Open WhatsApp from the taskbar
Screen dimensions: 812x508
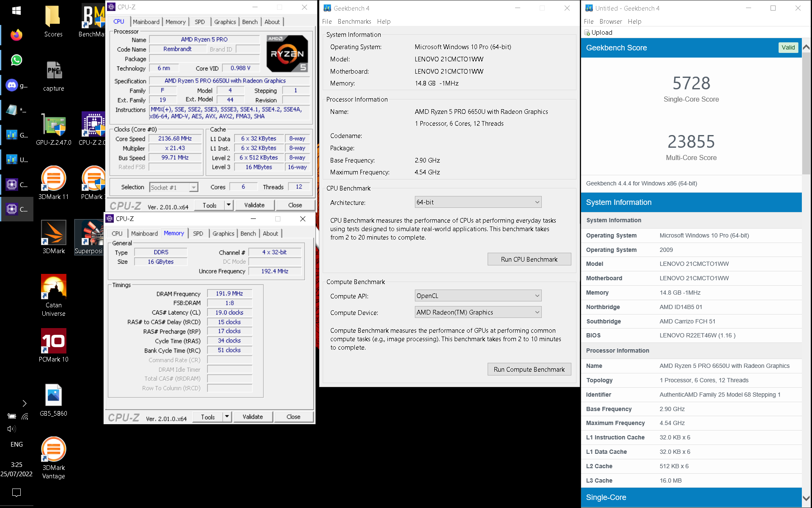pos(16,60)
